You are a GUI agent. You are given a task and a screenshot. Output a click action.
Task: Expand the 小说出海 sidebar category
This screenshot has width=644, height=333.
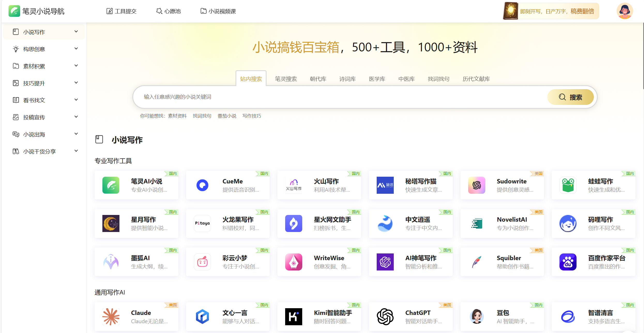point(44,134)
